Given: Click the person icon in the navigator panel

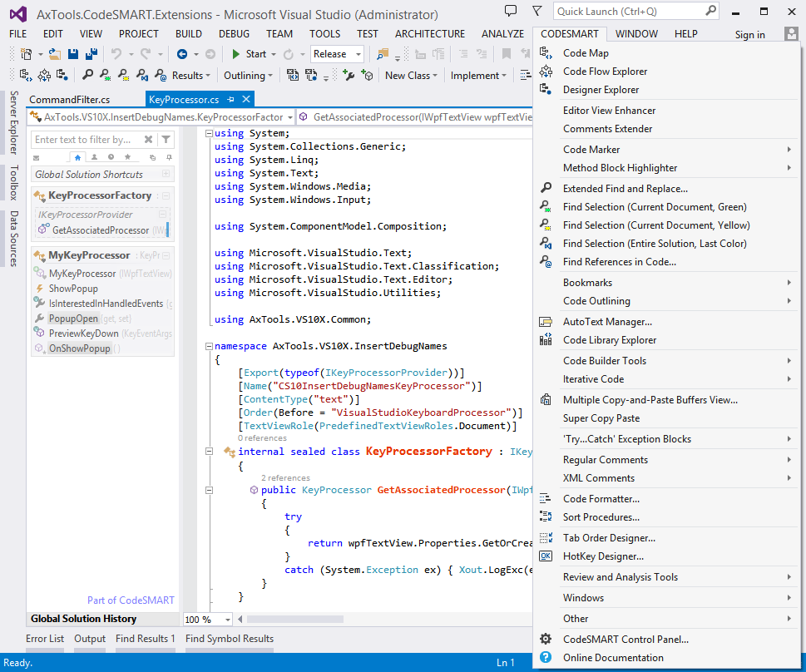Looking at the screenshot, I should click(x=94, y=157).
